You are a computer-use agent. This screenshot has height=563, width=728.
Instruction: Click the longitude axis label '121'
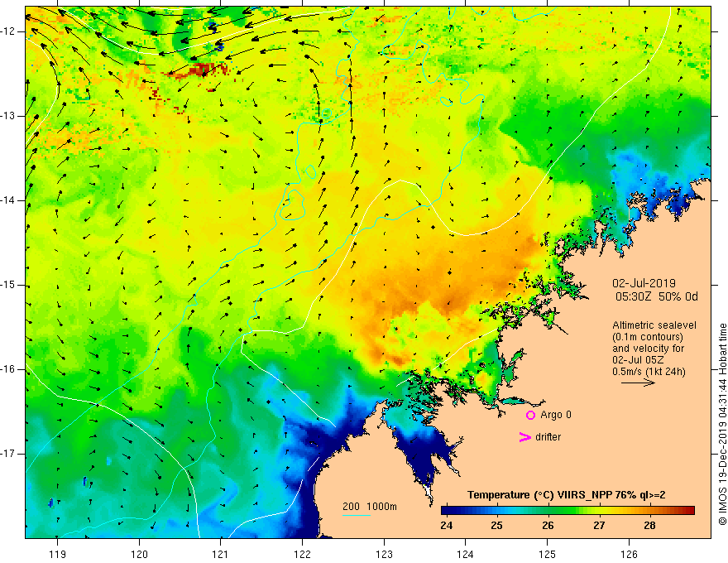coord(221,554)
